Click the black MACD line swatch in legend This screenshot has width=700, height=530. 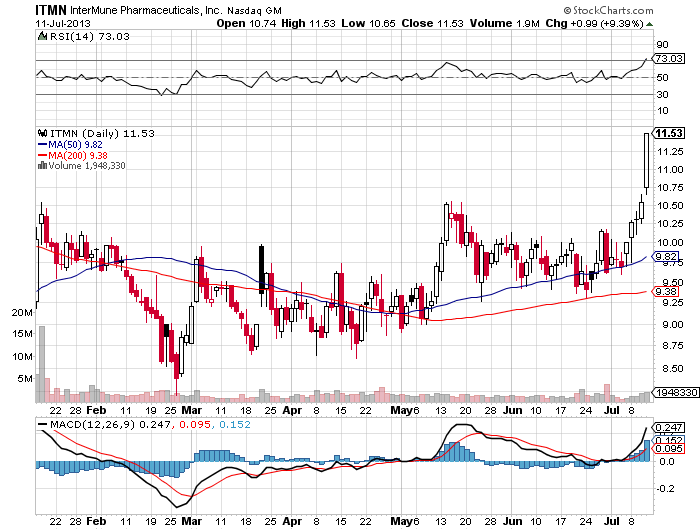pos(43,424)
